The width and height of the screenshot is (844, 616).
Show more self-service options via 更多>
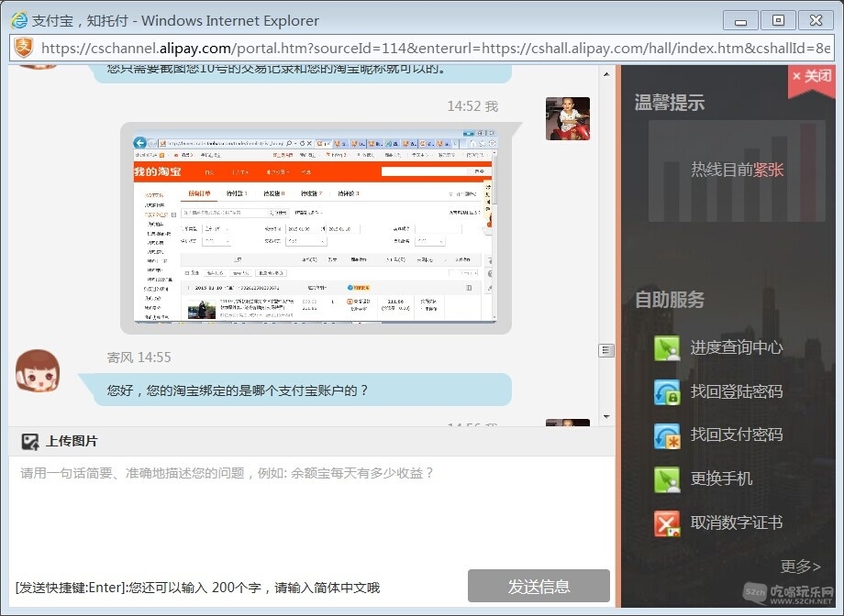coord(800,566)
